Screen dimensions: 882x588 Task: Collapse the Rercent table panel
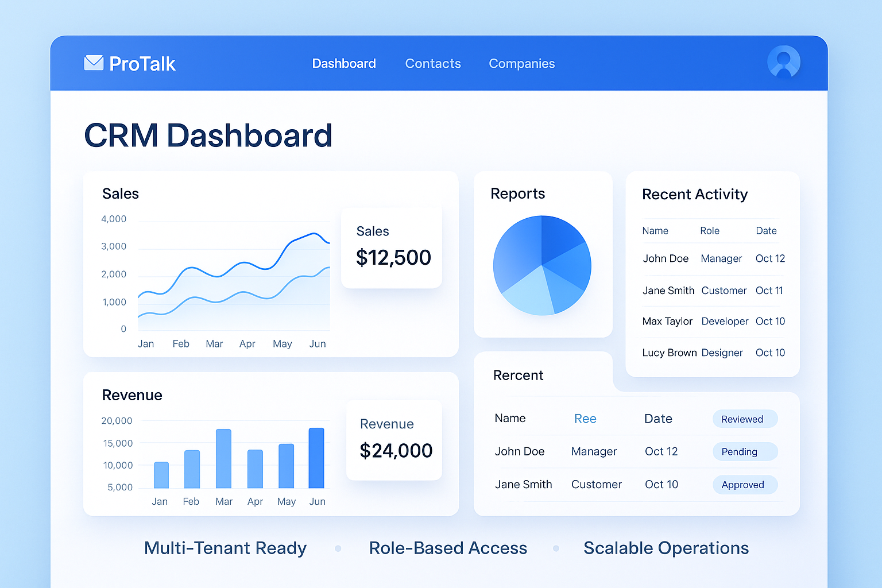point(518,375)
